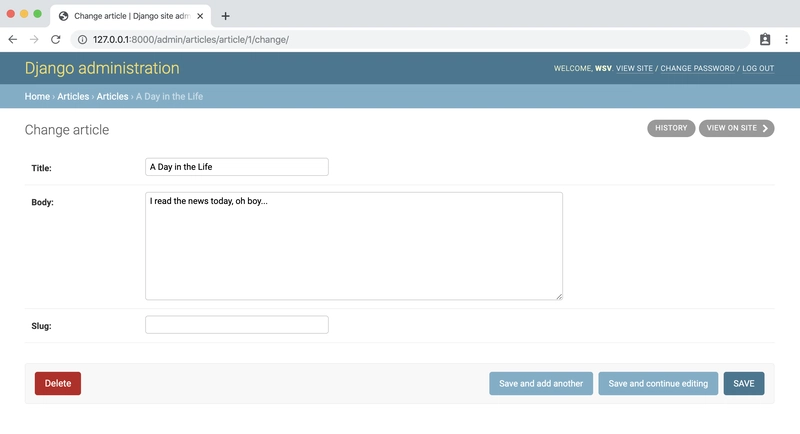Image resolution: width=800 pixels, height=434 pixels.
Task: Click the site info icon in address bar
Action: (x=82, y=39)
